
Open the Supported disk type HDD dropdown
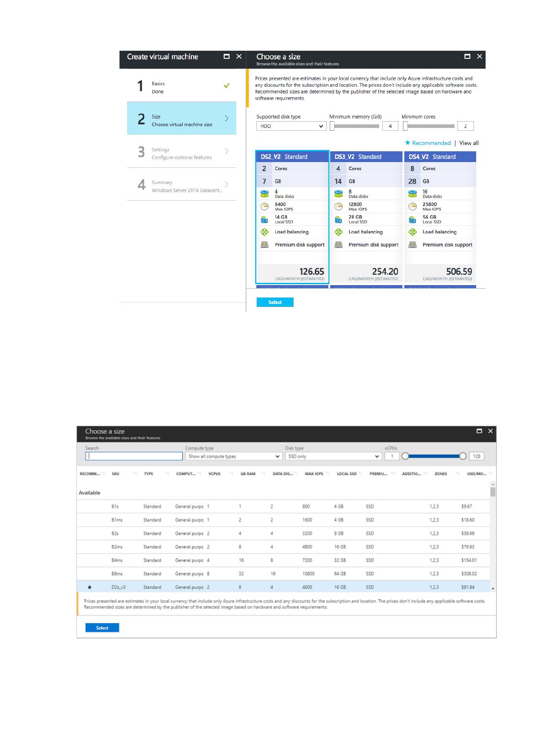click(291, 126)
